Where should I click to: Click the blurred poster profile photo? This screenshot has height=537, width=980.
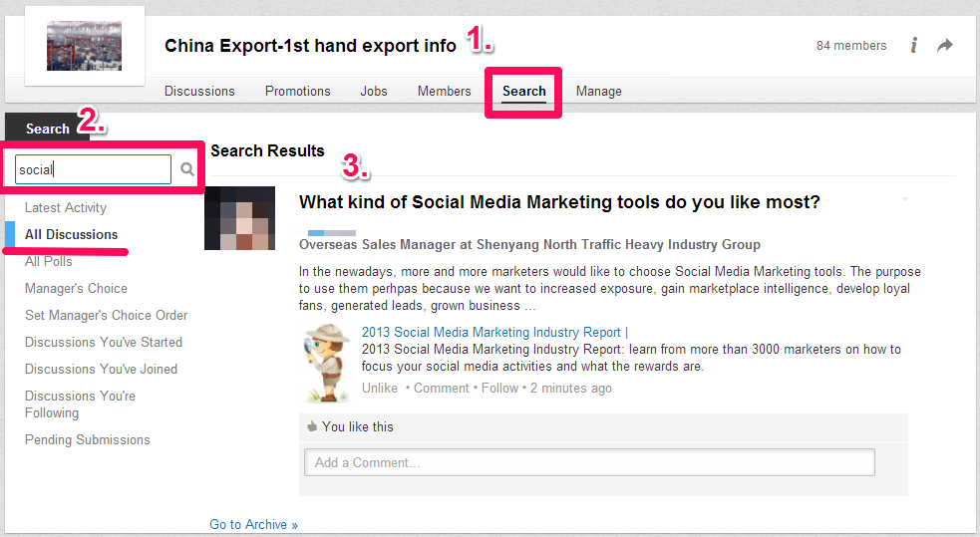pos(240,218)
